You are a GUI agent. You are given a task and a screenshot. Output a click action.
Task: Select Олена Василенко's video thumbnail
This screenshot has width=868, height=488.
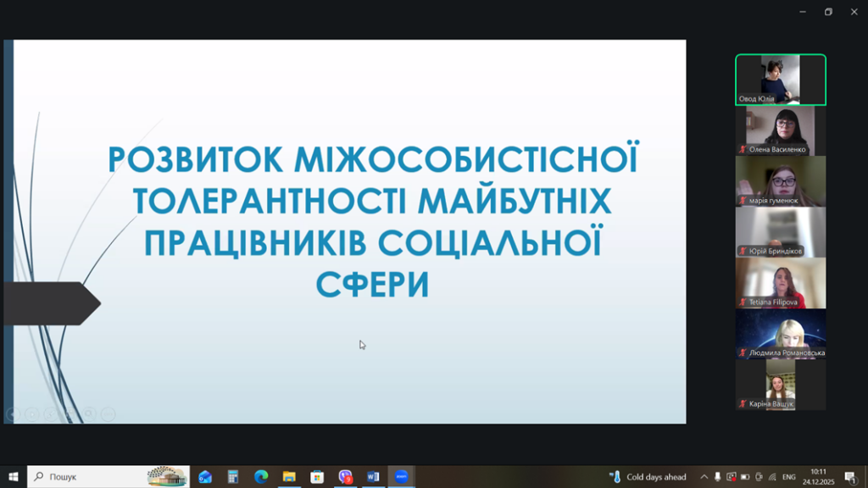pyautogui.click(x=781, y=130)
